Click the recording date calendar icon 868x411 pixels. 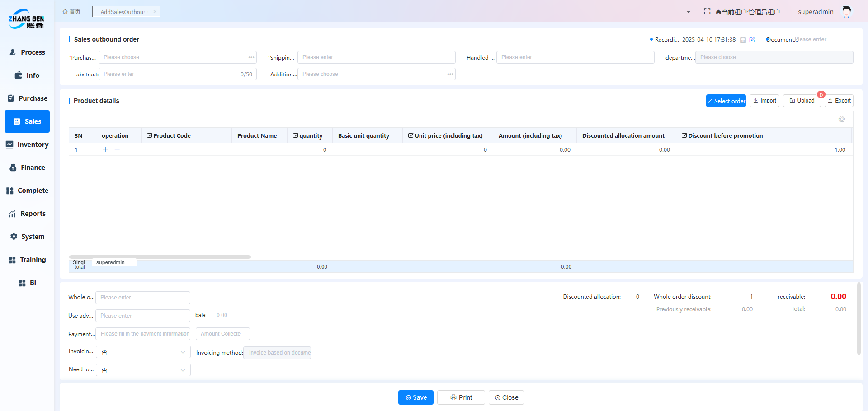(x=743, y=40)
